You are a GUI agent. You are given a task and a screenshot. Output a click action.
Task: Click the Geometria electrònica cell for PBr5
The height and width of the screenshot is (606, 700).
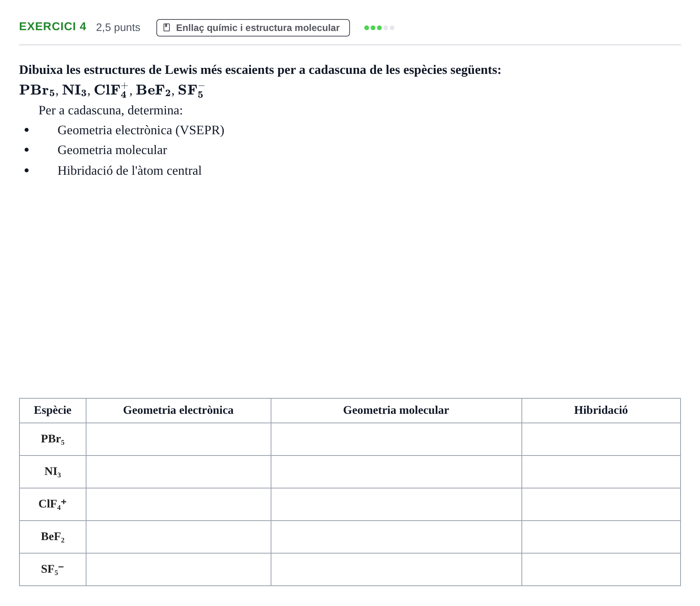coord(179,439)
